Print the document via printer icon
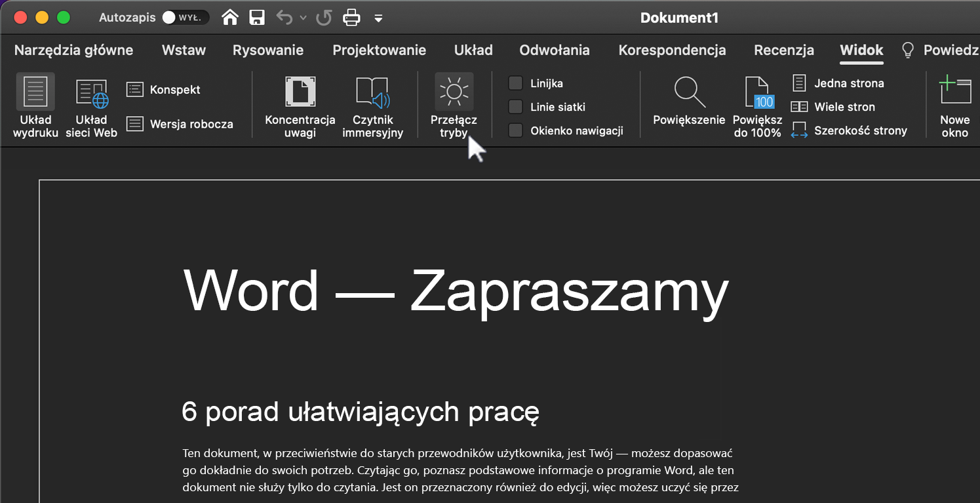 (x=352, y=18)
